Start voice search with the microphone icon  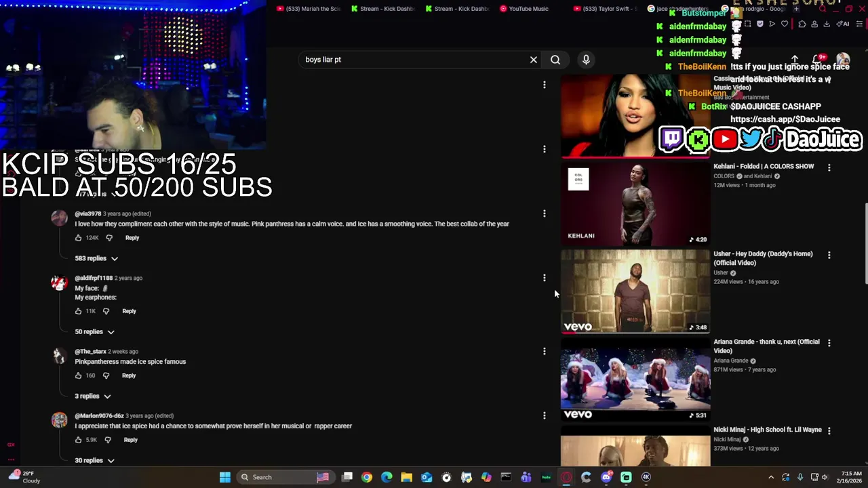click(586, 60)
